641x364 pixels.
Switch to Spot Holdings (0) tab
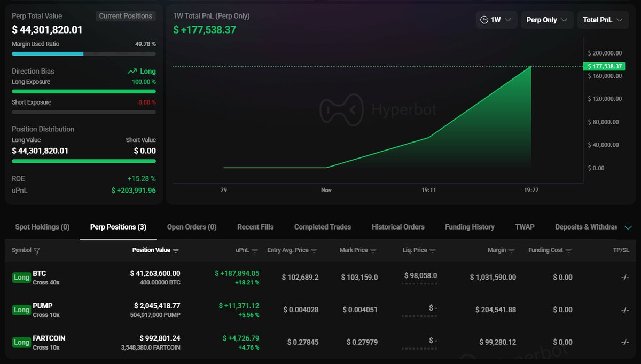pyautogui.click(x=42, y=227)
